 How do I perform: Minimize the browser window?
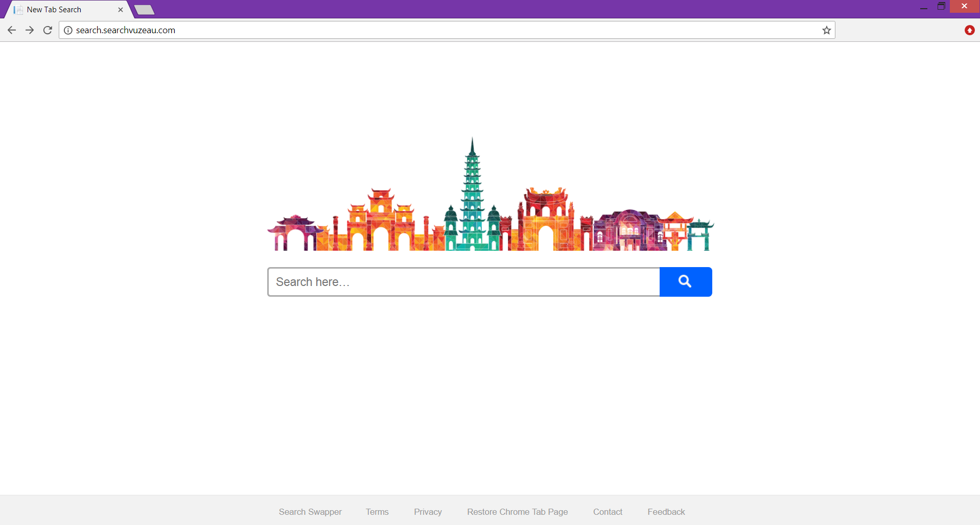923,7
